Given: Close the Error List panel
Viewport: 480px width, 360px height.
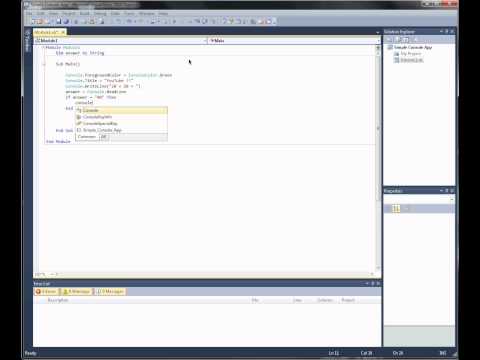Looking at the screenshot, I should [378, 283].
